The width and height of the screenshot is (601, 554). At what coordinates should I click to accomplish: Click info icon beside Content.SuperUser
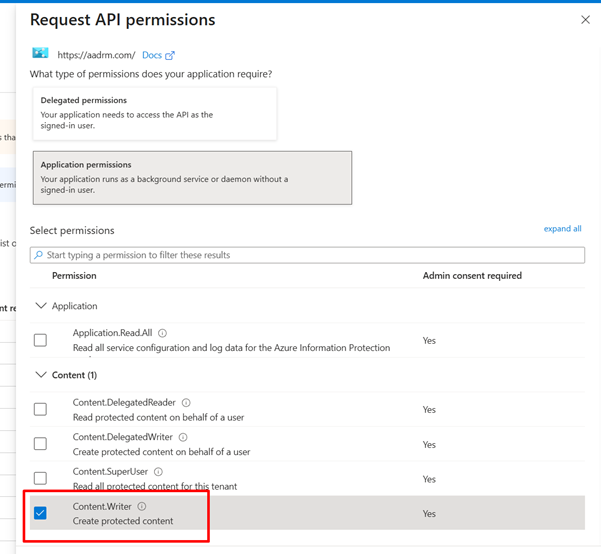(x=158, y=471)
